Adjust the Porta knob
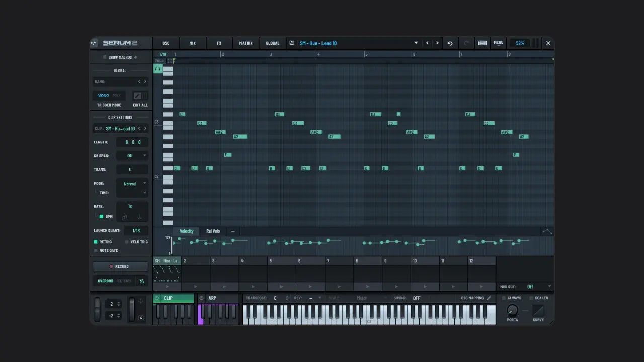 (x=512, y=310)
